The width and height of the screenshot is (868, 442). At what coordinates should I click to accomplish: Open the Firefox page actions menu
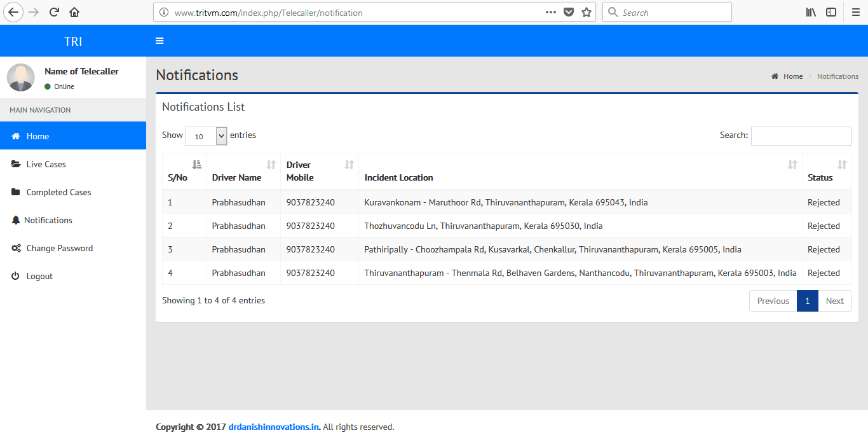(x=551, y=12)
